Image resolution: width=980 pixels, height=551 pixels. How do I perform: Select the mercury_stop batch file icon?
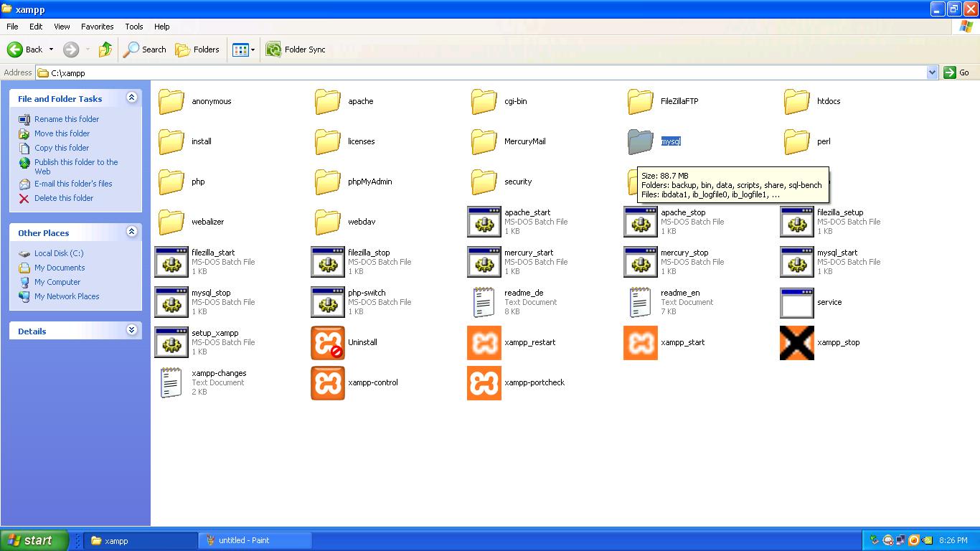click(641, 263)
